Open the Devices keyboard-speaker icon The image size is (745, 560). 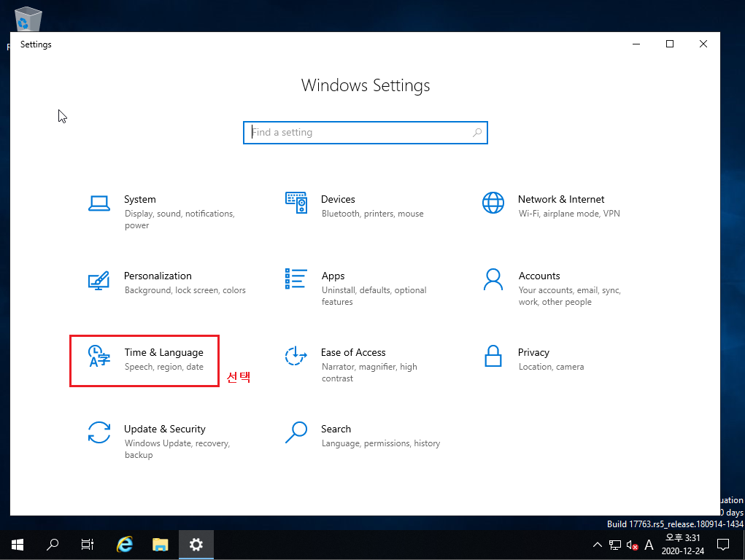296,203
